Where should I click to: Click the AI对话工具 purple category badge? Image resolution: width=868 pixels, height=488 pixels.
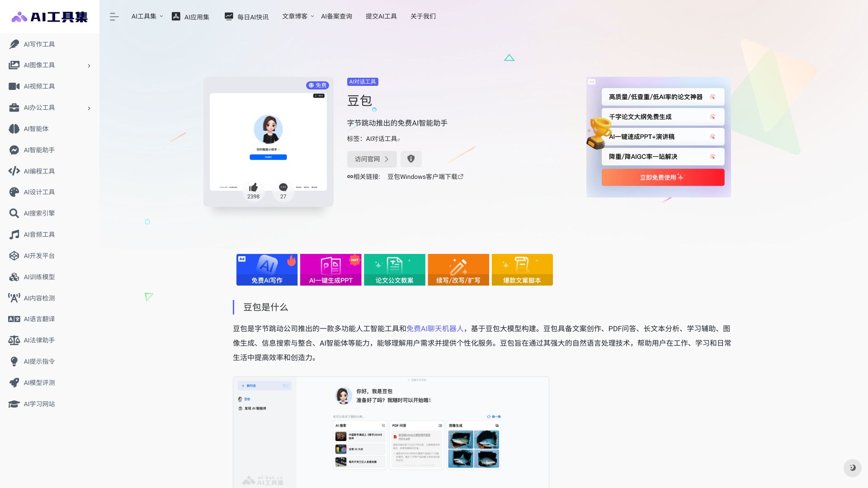[363, 82]
